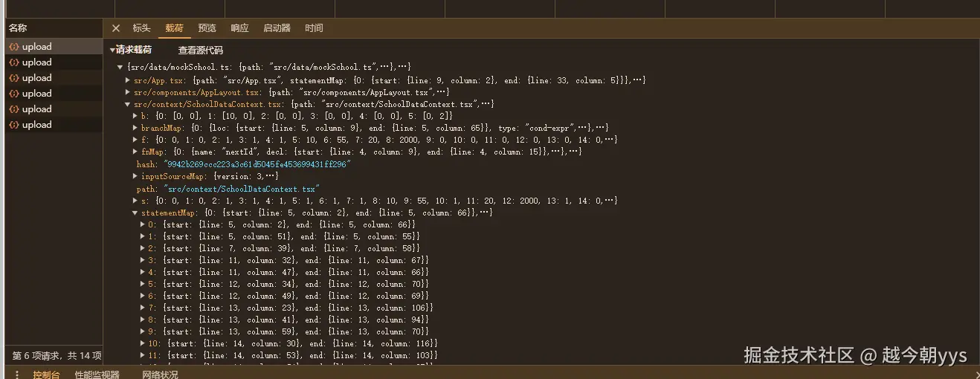The width and height of the screenshot is (980, 379).
Task: Expand statementMap entry 5
Action: (143, 284)
